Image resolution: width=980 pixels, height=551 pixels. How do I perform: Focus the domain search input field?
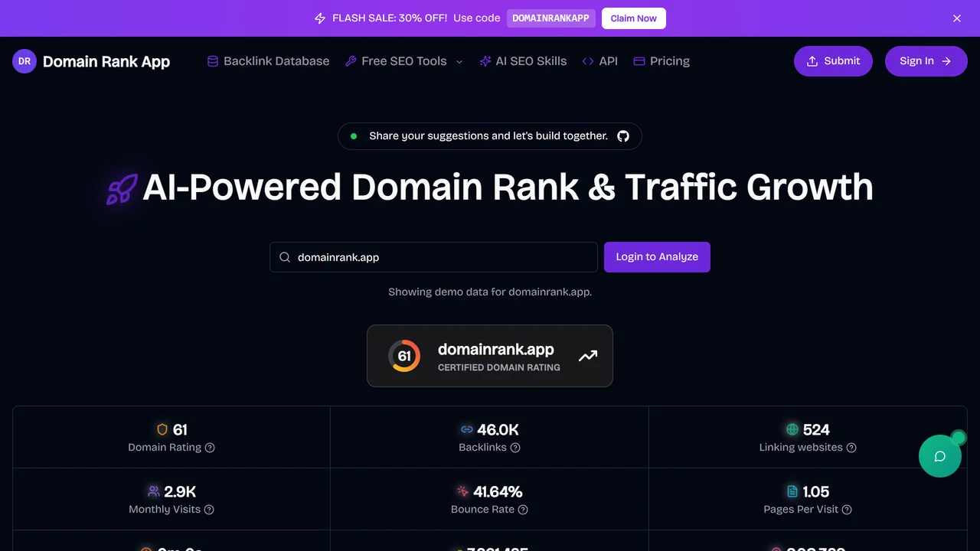[433, 257]
